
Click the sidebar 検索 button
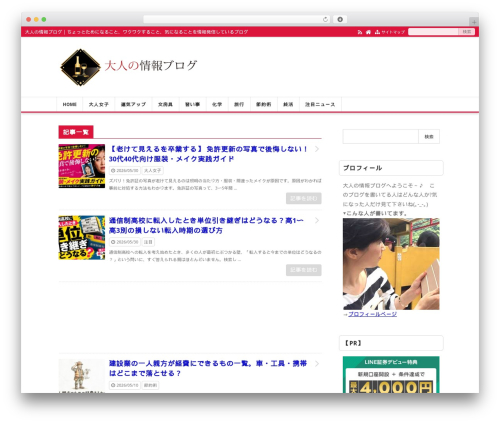(429, 136)
